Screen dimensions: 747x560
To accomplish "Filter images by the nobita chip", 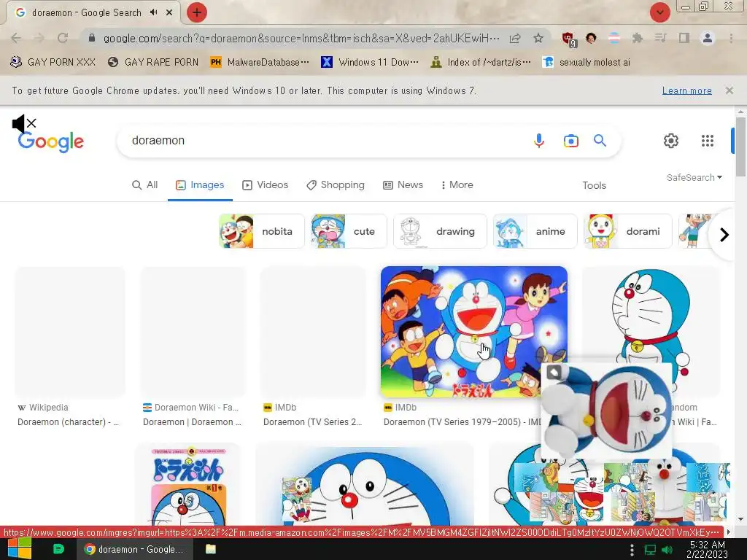I will (262, 231).
